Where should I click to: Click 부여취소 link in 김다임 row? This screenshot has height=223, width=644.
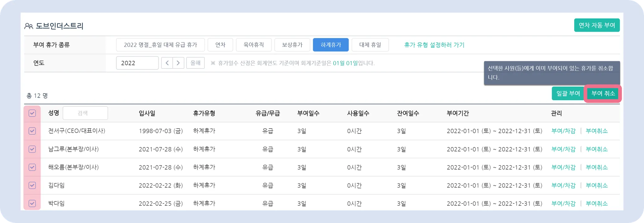[x=597, y=185]
